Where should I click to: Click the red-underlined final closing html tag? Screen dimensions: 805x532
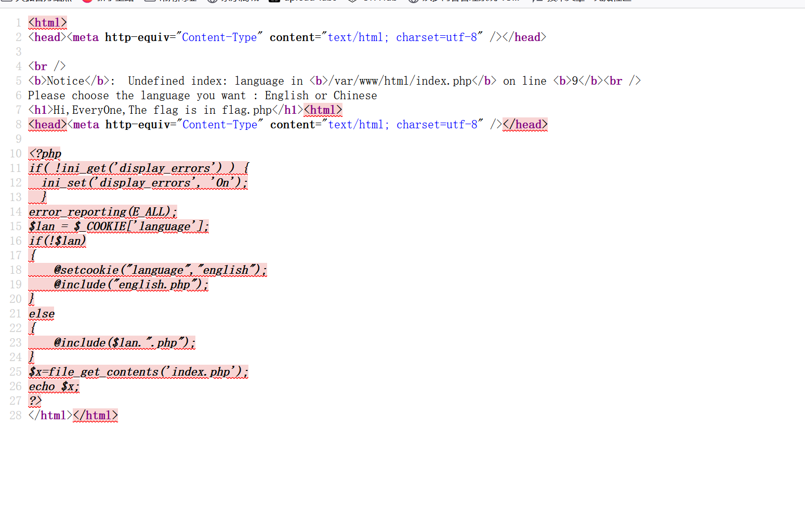tap(96, 416)
